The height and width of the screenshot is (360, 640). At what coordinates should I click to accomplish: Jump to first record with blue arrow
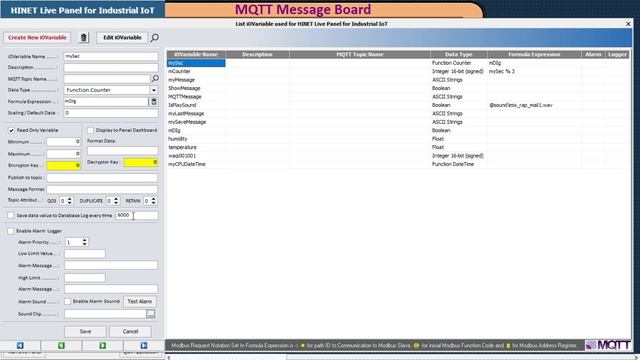(20, 346)
